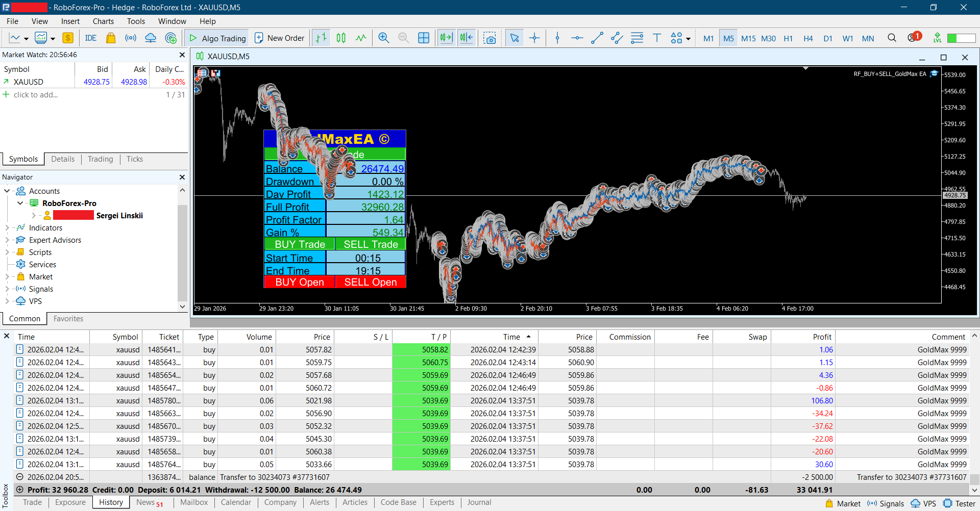Click the green connection status bar indicator

pyautogui.click(x=961, y=38)
